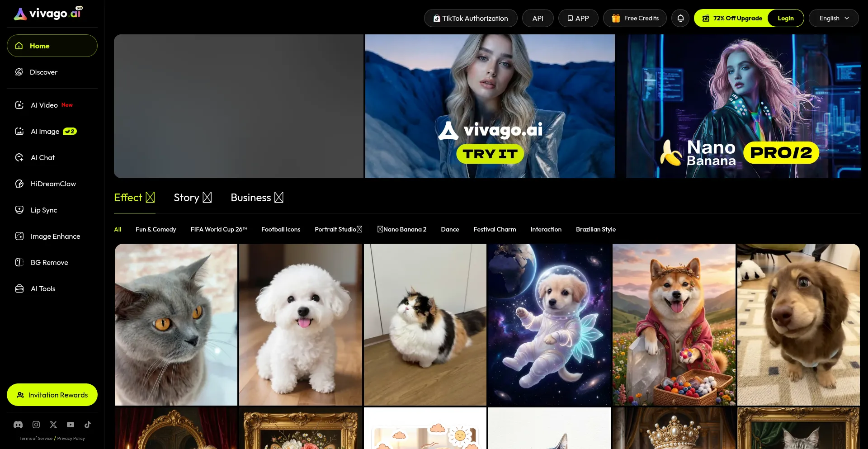The height and width of the screenshot is (449, 868).
Task: Open the Shiba Inu in robe thumbnail
Action: point(674,325)
